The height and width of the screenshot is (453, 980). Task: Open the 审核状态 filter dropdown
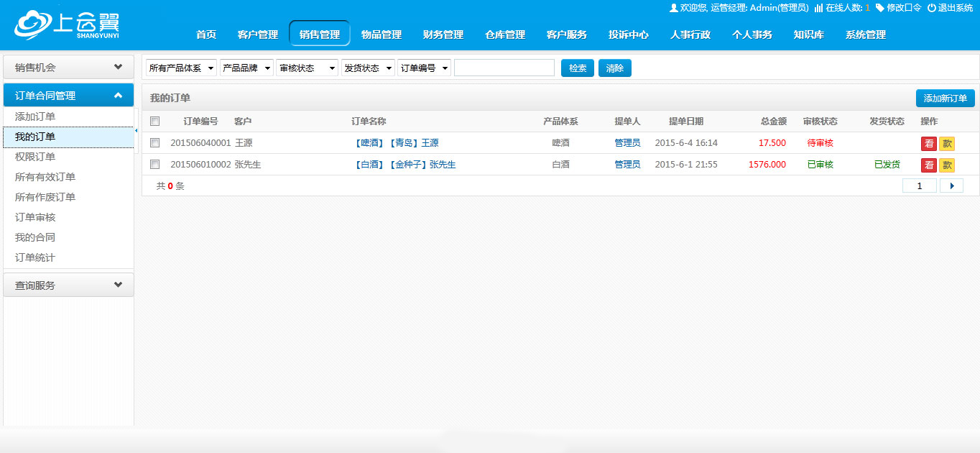pyautogui.click(x=307, y=68)
